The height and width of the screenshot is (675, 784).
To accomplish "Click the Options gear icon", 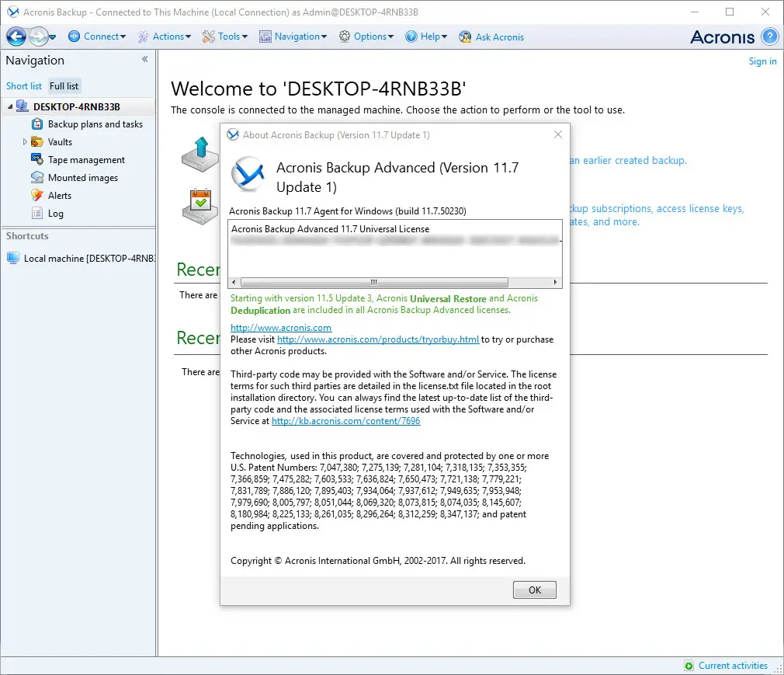I will point(345,37).
